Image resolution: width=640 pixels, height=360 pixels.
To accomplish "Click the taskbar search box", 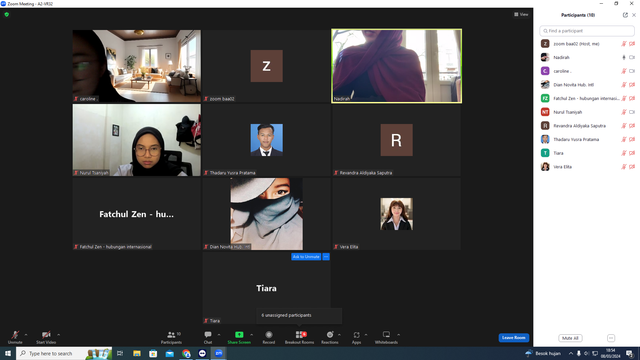I will [x=64, y=353].
